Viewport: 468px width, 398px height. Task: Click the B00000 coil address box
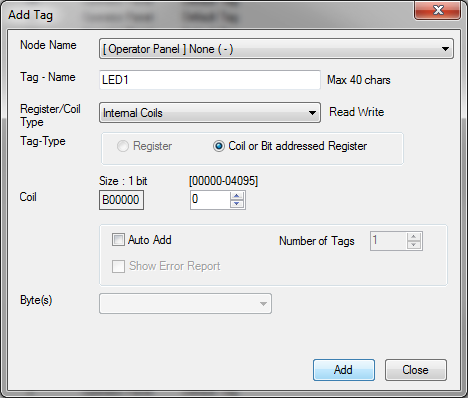click(x=121, y=200)
